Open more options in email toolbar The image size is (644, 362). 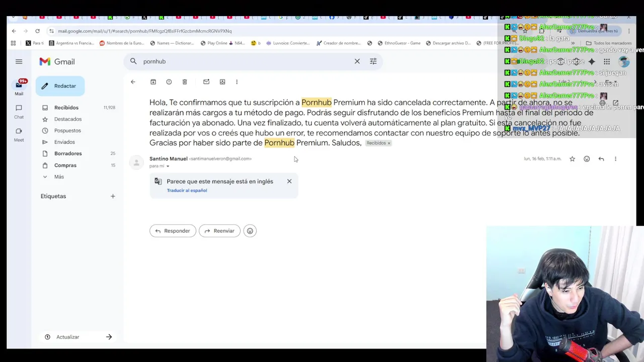pos(236,81)
